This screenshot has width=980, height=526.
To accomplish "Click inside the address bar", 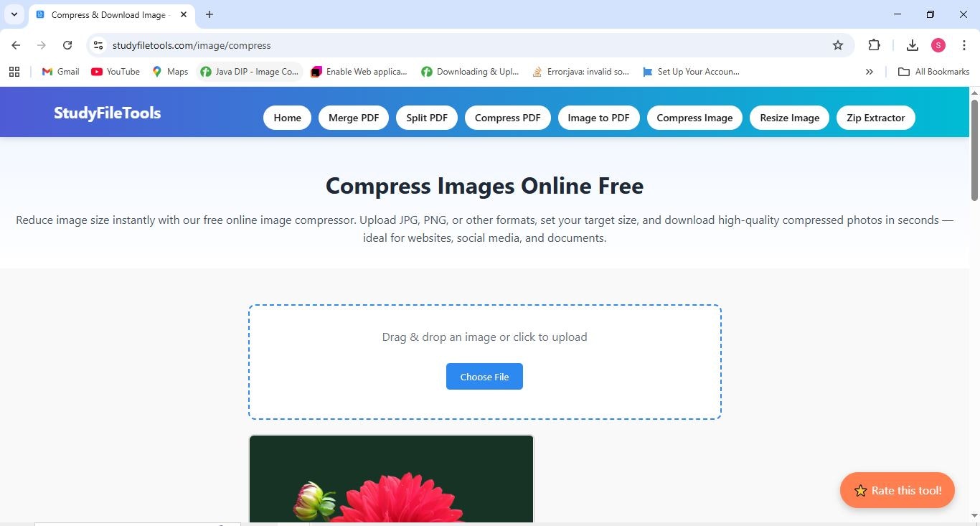I will 287,44.
